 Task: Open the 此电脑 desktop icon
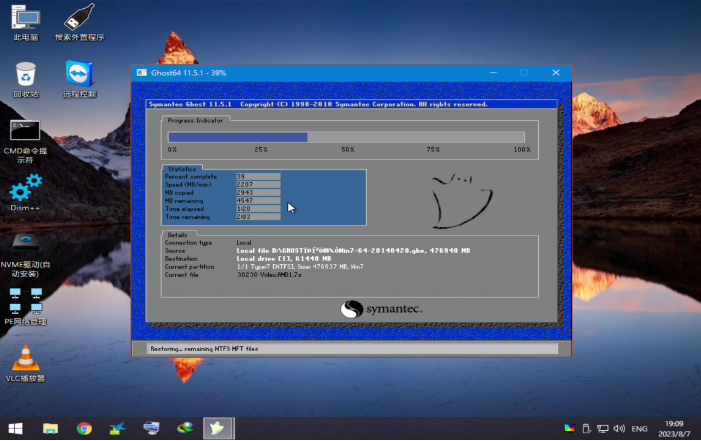[25, 23]
